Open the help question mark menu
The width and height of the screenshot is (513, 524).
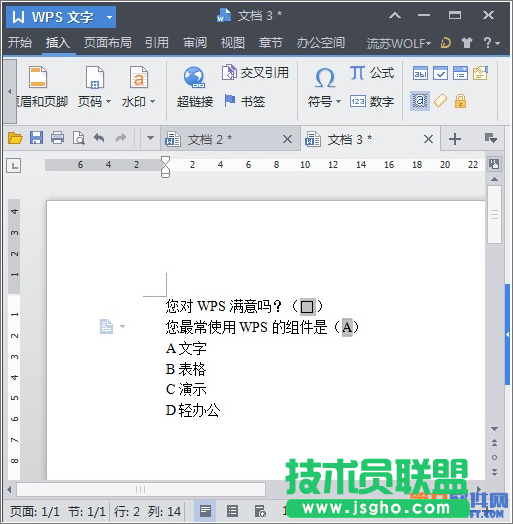tap(492, 43)
